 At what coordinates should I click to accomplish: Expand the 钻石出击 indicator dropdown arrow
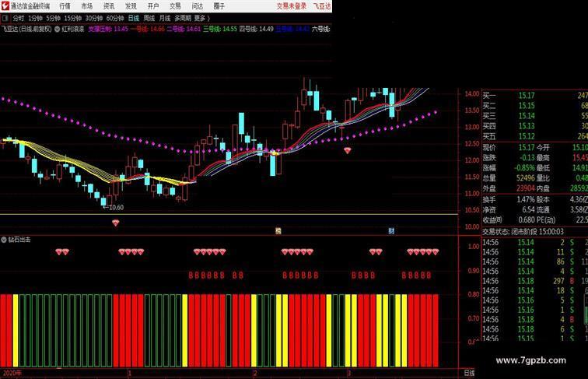pyautogui.click(x=4, y=240)
